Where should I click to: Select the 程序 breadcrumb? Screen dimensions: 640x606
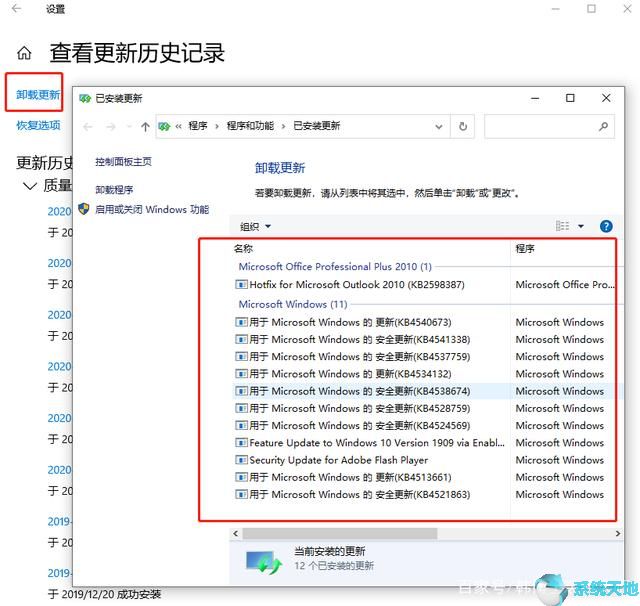[x=198, y=126]
